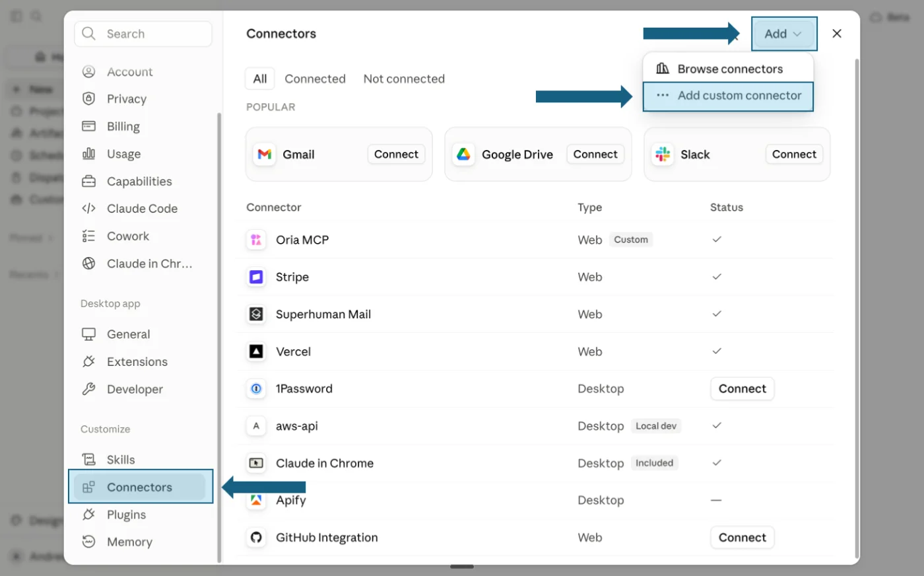Click the Plugins plug icon

pyautogui.click(x=88, y=514)
